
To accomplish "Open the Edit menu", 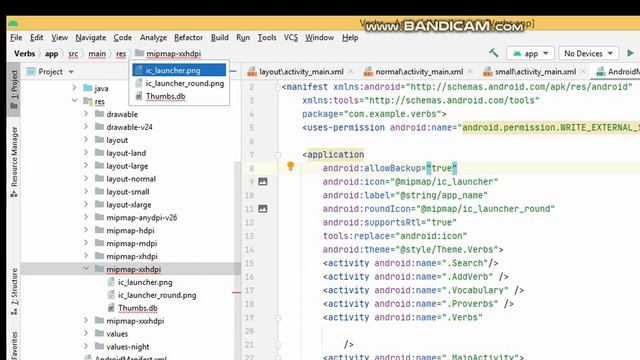I will pos(36,38).
